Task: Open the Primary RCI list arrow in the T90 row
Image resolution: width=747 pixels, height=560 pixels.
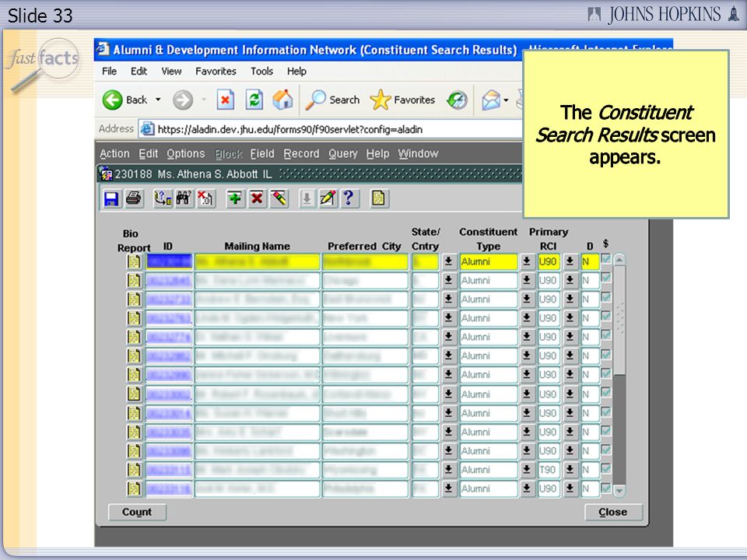Action: click(x=570, y=470)
